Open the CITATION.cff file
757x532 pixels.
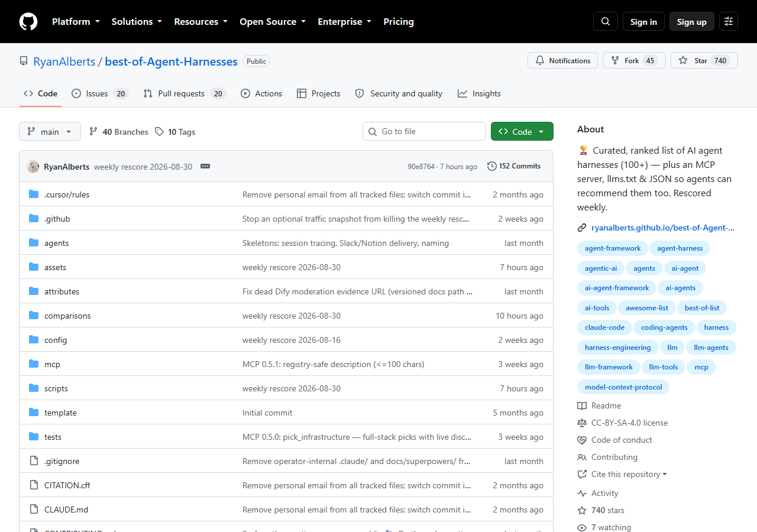coord(67,485)
